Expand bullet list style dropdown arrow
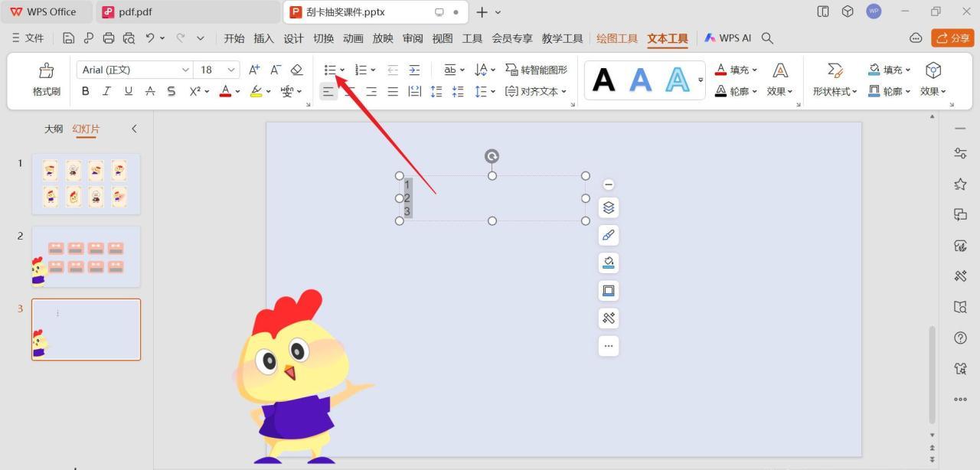 pyautogui.click(x=342, y=70)
